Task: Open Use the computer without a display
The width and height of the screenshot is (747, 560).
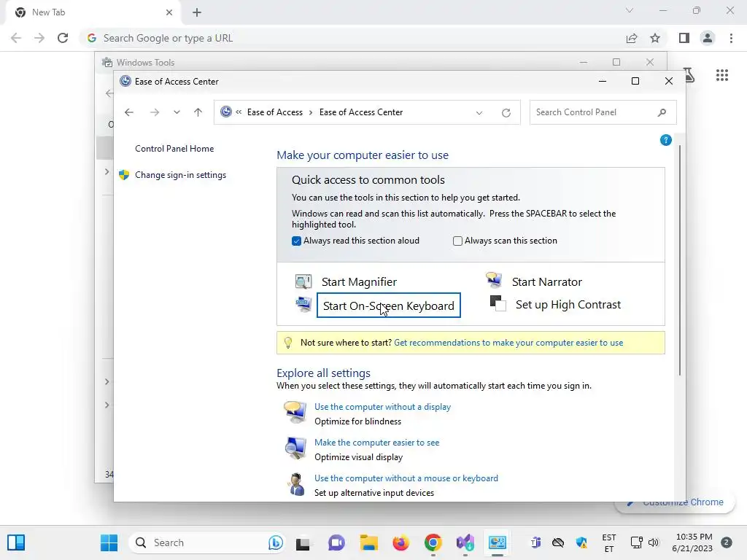Action: (382, 407)
